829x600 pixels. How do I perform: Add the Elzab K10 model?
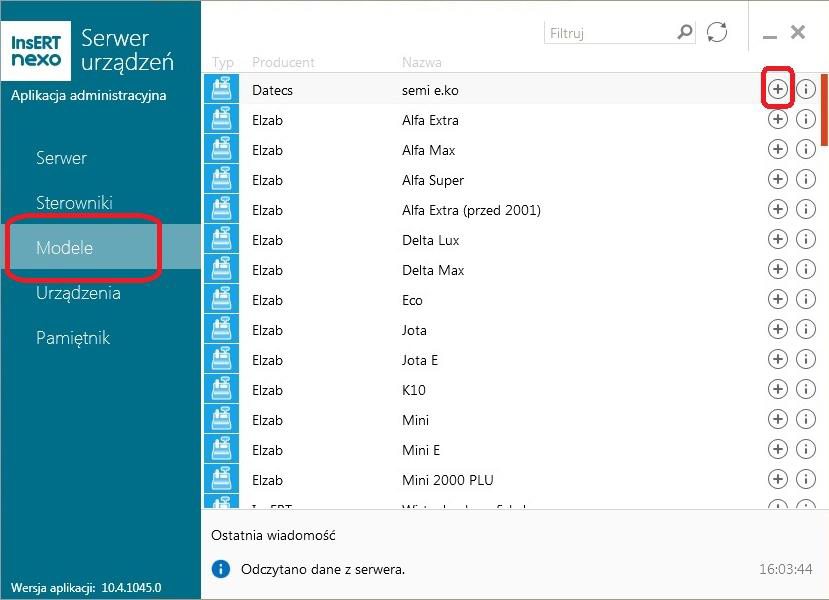[x=777, y=390]
